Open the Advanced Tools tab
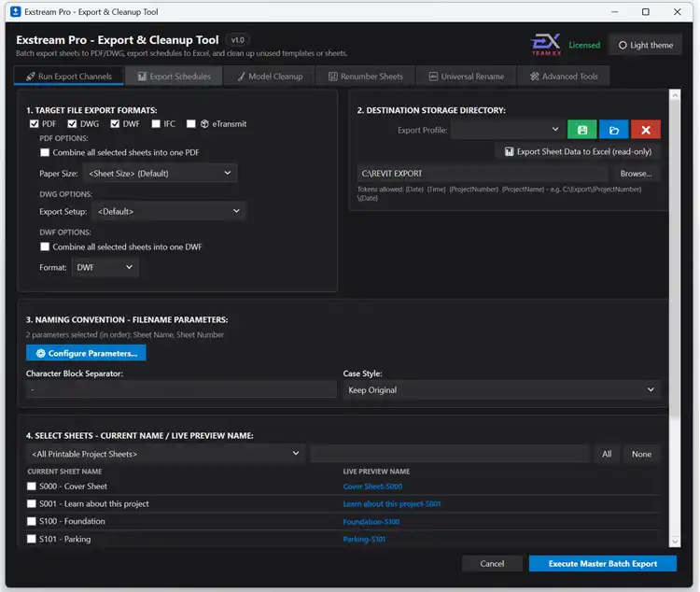 tap(564, 77)
